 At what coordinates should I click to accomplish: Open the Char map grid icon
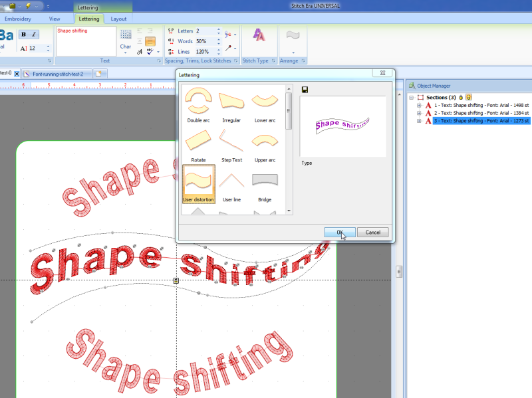(126, 35)
